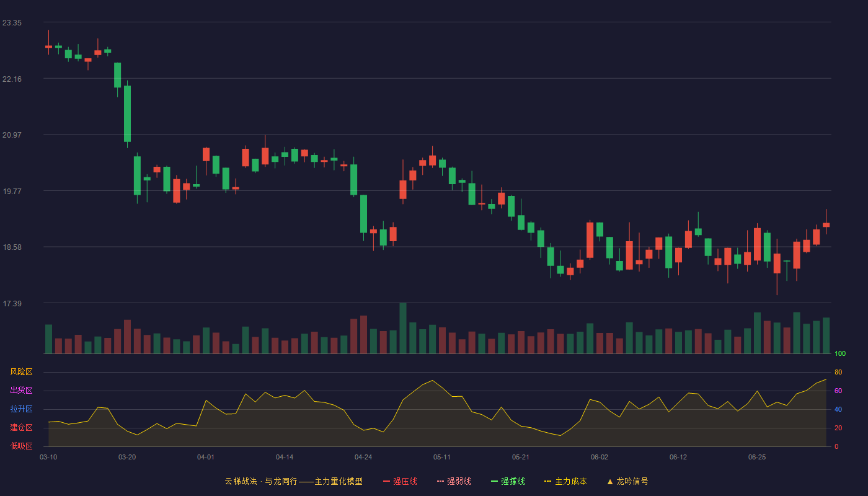Toggle the 强撑线 legend entry
This screenshot has height=496, width=868.
point(508,481)
